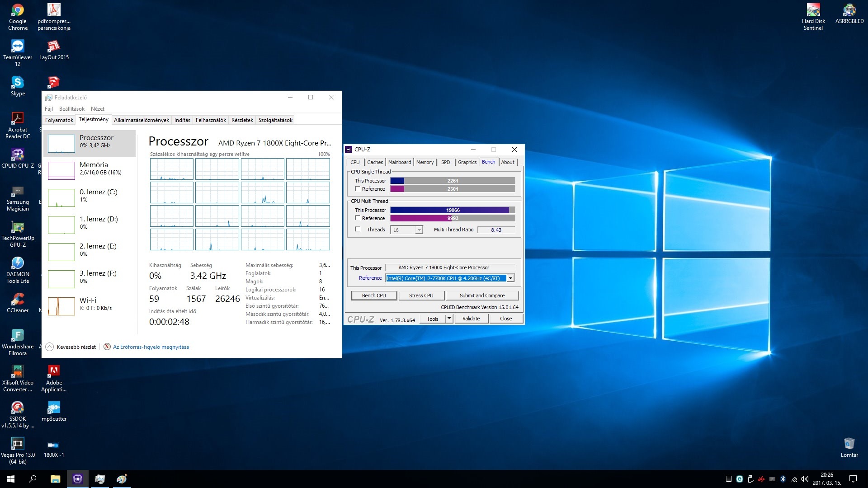The height and width of the screenshot is (488, 868).
Task: Click the Validate button in CPU-Z
Action: [471, 319]
